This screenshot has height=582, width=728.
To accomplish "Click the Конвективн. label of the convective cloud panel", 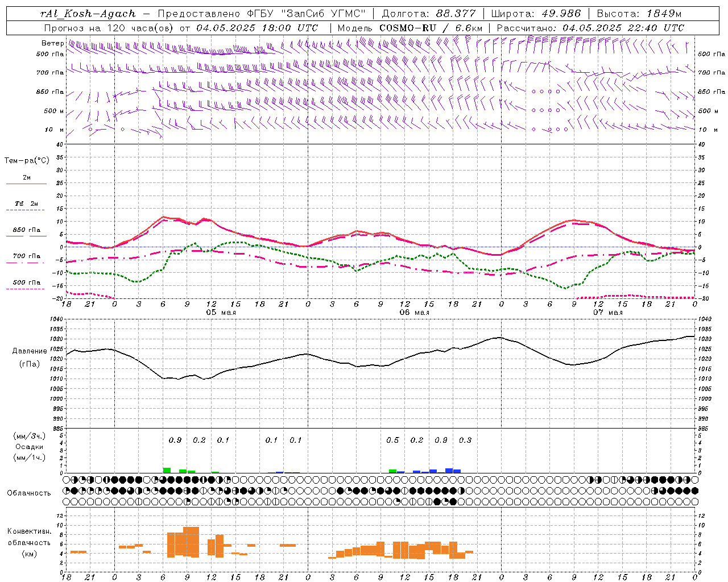I will [30, 531].
